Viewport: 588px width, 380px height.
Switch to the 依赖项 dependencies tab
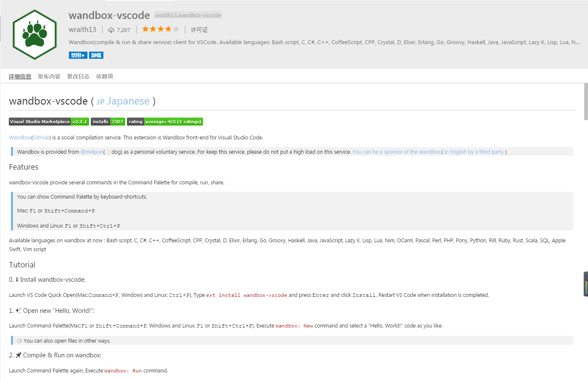pos(105,76)
